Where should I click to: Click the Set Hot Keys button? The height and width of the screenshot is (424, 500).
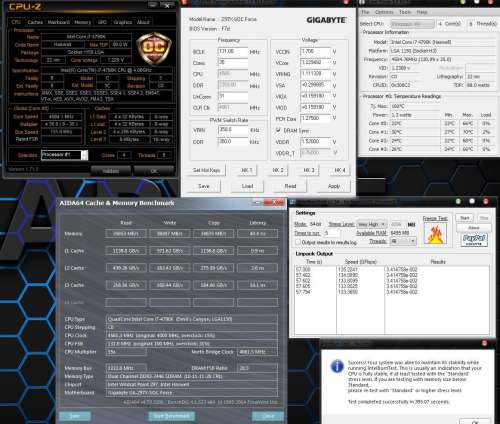pyautogui.click(x=207, y=170)
